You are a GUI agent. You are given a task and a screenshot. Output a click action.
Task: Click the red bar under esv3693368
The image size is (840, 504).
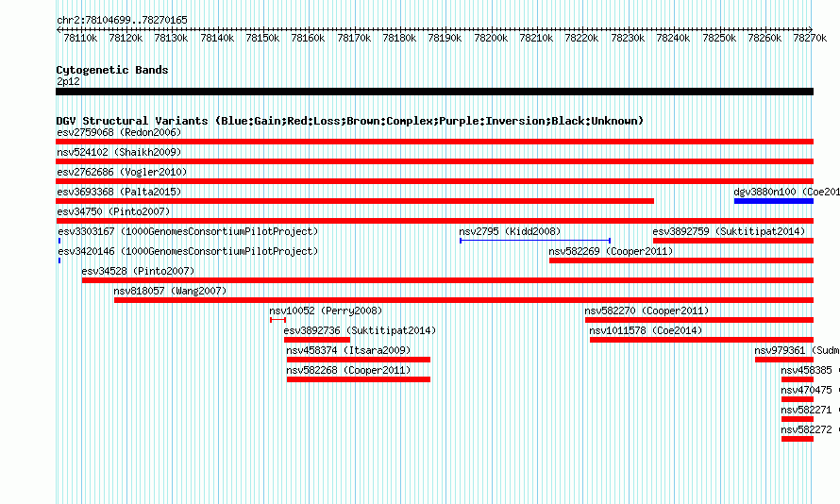coord(355,201)
